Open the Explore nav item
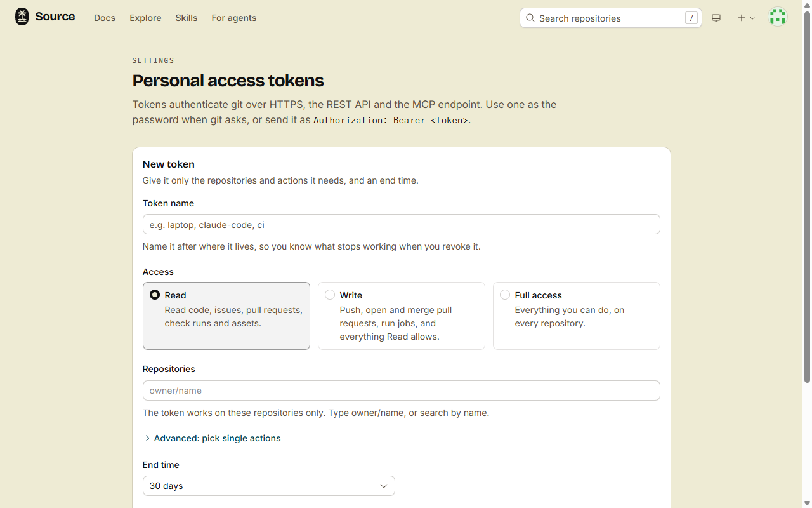Screen dimensions: 812x508 145,18
